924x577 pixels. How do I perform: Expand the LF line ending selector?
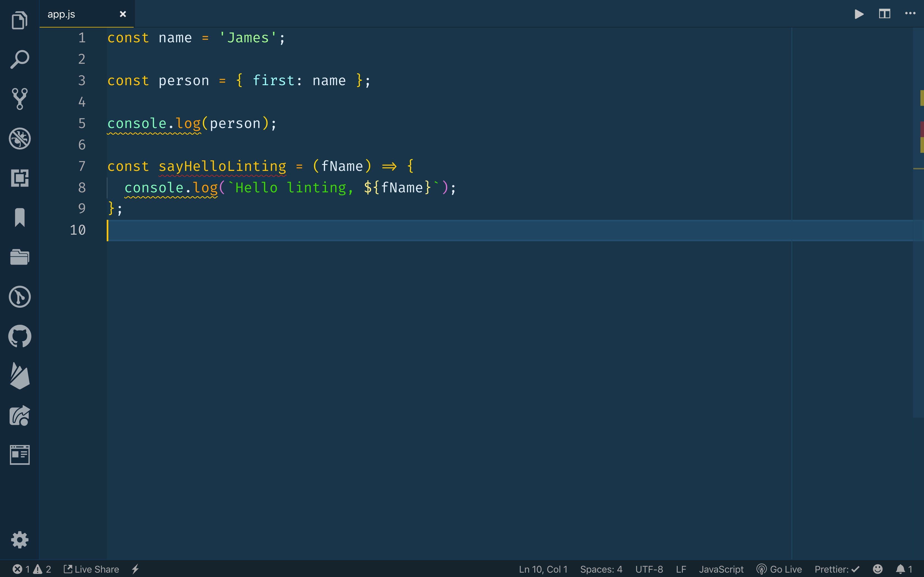pos(681,569)
